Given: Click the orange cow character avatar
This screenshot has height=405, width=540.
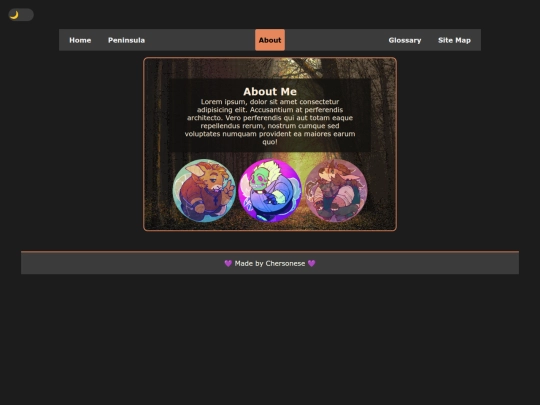Looking at the screenshot, I should 204,190.
